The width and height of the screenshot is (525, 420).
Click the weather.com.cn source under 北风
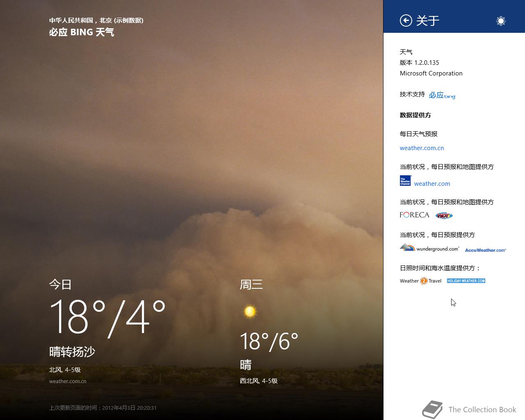(x=68, y=381)
